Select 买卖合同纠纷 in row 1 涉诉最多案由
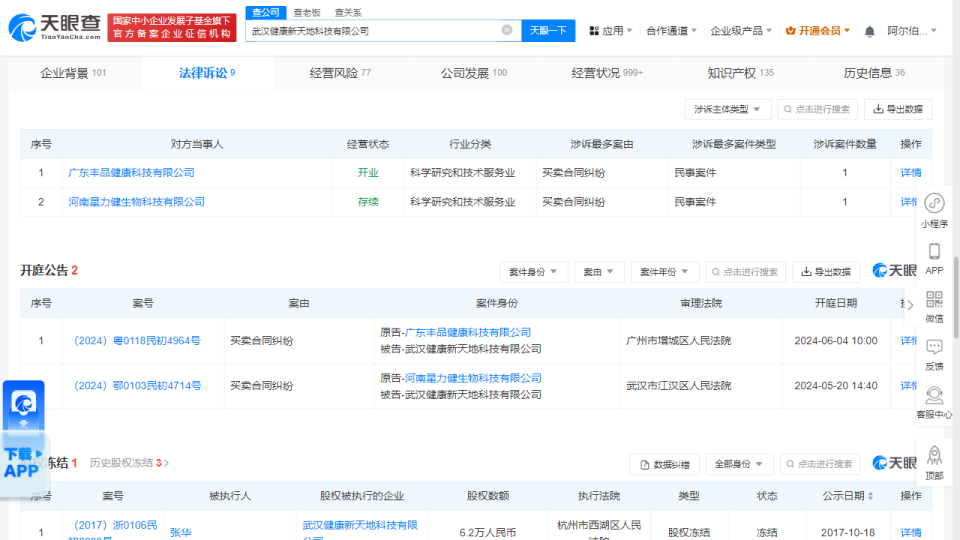The height and width of the screenshot is (540, 960). coord(573,173)
